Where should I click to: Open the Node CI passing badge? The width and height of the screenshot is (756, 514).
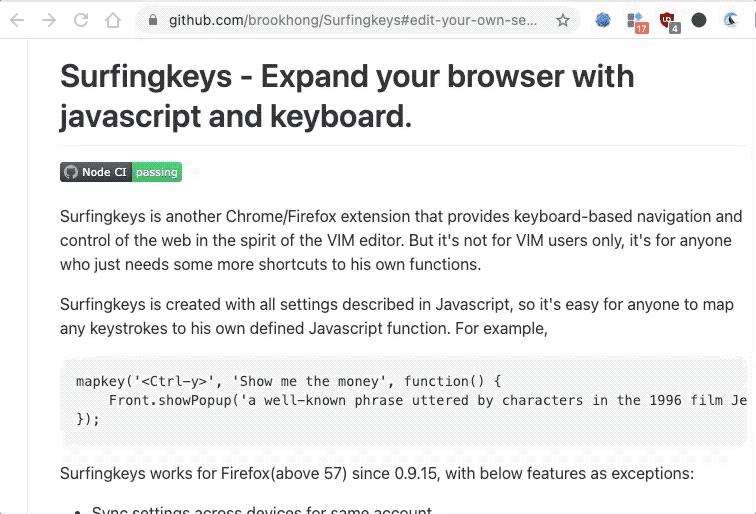(x=120, y=172)
